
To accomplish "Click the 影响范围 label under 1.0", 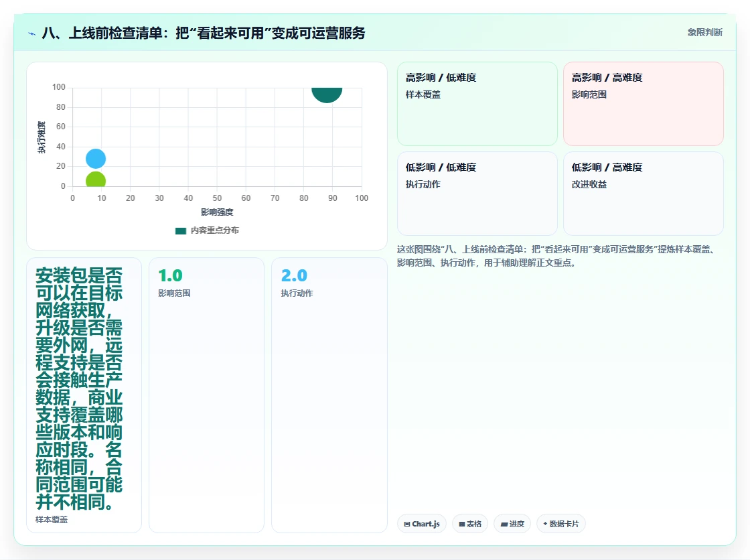I will coord(174,293).
